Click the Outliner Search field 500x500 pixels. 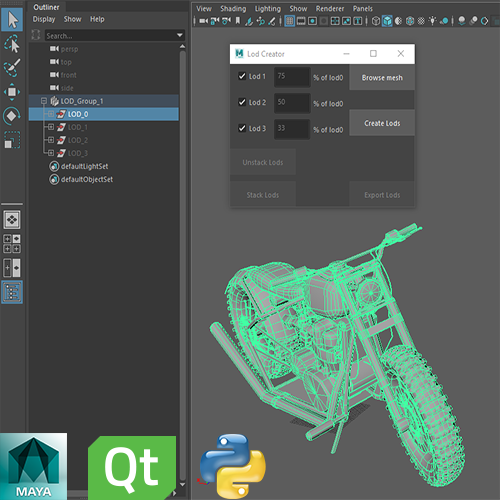click(110, 35)
